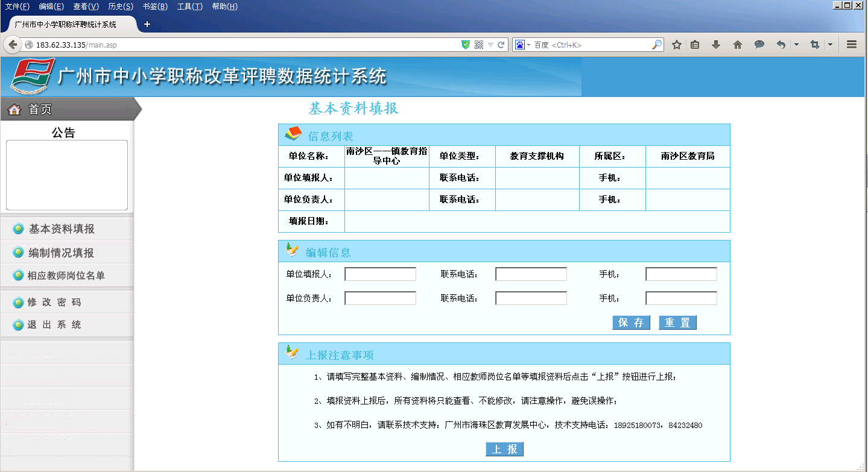Click the 单位负责人 input field
This screenshot has height=472, width=868.
[x=381, y=298]
